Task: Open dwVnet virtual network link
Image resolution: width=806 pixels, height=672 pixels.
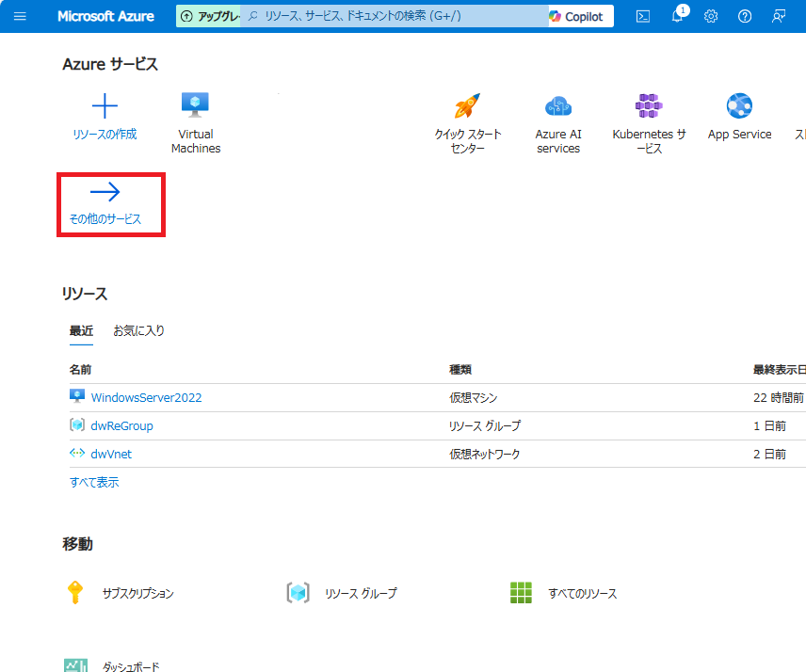Action: point(111,455)
